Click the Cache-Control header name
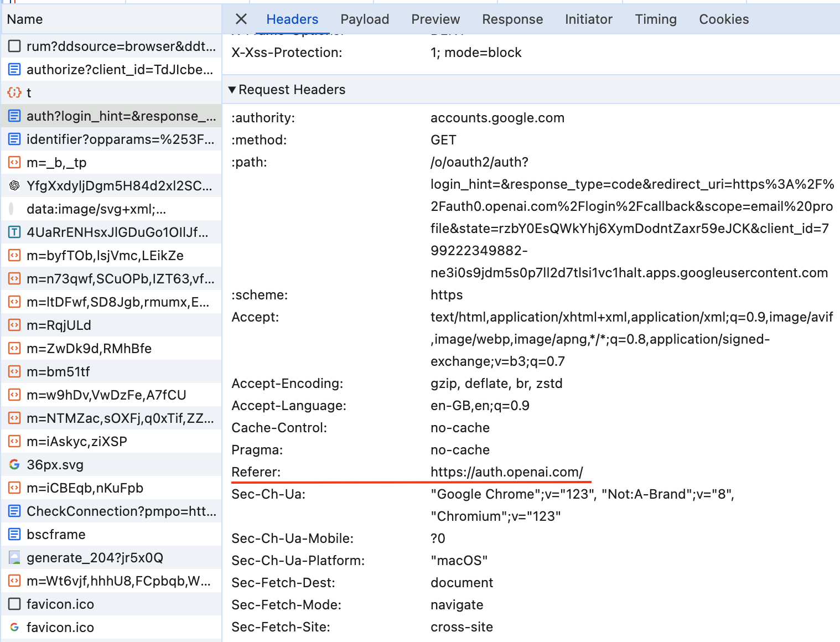The width and height of the screenshot is (840, 642). [x=279, y=428]
